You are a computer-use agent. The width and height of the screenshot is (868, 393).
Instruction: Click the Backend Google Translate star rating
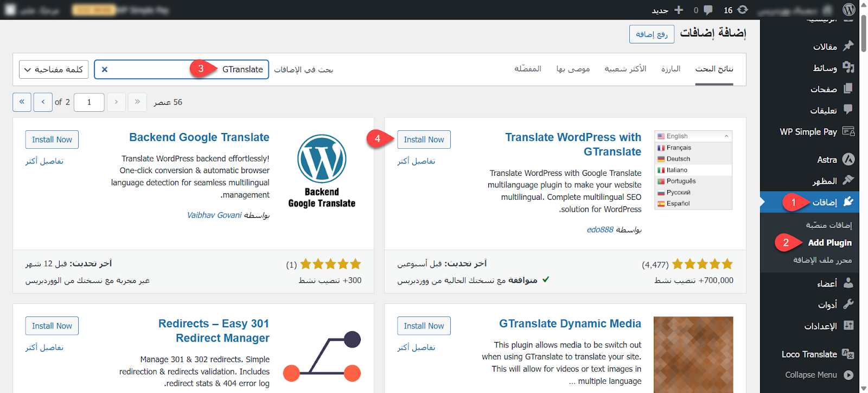click(x=330, y=264)
